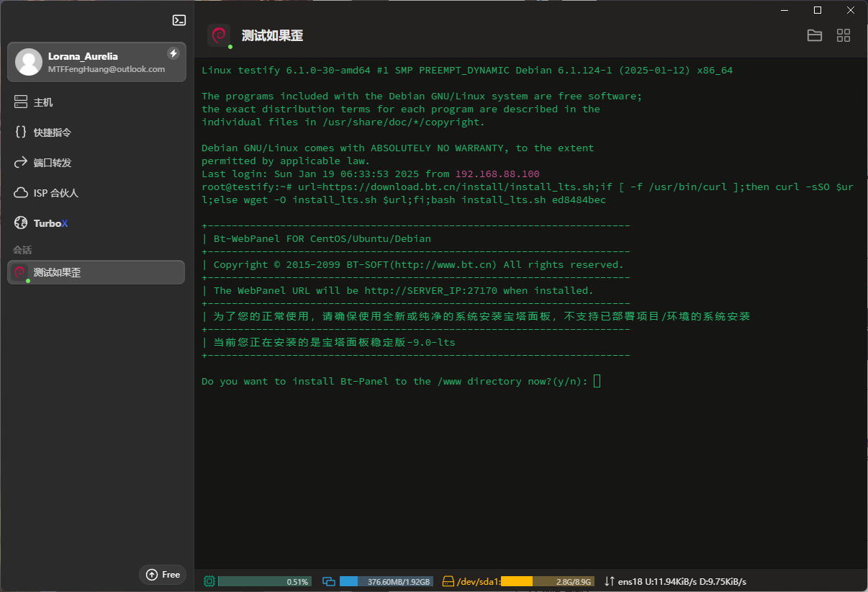868x592 pixels.
Task: Click the terminal icon atop sidebar
Action: pos(179,20)
